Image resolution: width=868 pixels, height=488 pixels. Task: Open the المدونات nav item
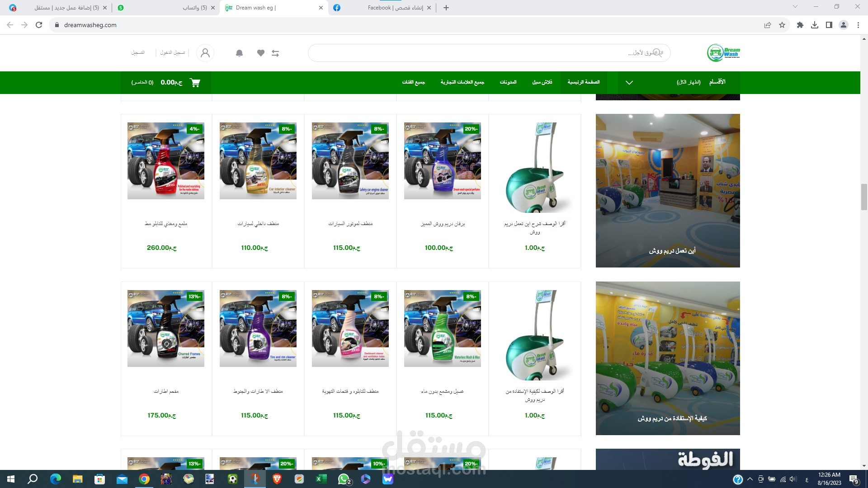(x=508, y=82)
